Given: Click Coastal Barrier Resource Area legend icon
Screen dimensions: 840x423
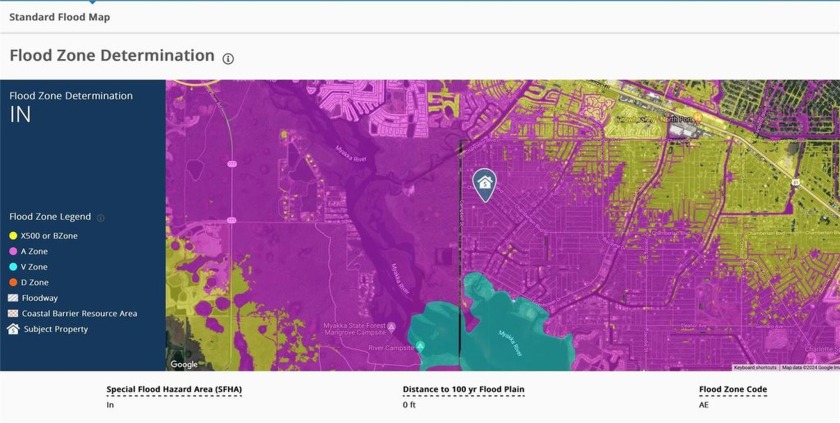Looking at the screenshot, I should (x=13, y=313).
